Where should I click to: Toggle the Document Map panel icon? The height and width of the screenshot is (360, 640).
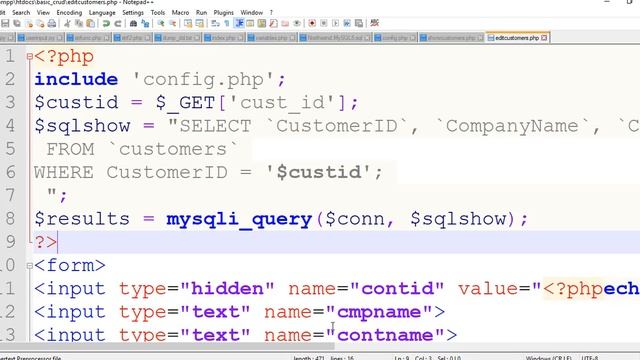(x=262, y=23)
